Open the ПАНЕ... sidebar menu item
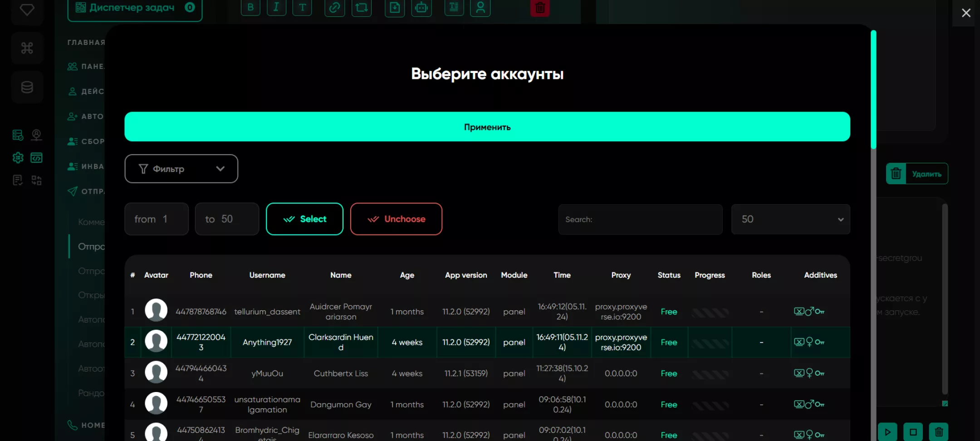 86,66
